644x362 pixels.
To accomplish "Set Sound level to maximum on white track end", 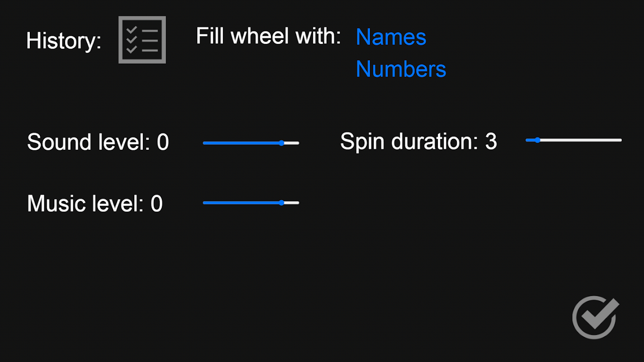I will click(298, 143).
